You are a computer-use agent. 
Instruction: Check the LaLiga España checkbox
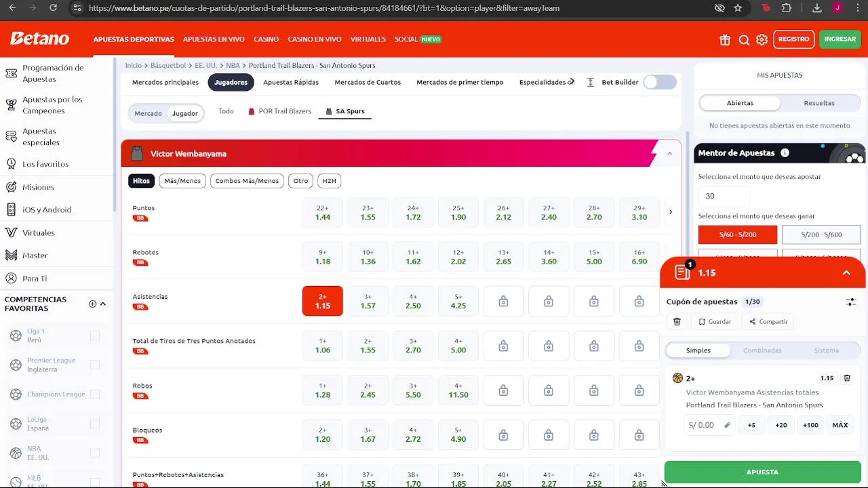pyautogui.click(x=95, y=424)
